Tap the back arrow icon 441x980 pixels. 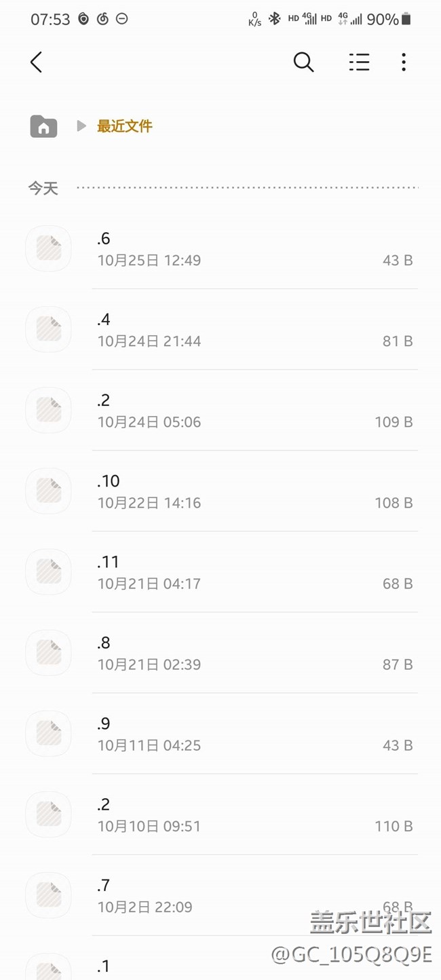(37, 62)
